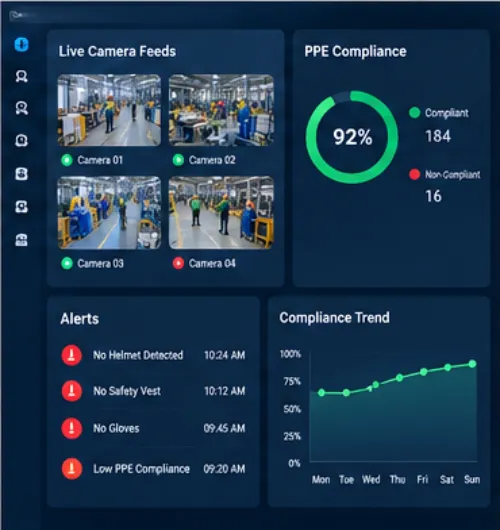Click the green Compliant legend dot

click(x=414, y=113)
